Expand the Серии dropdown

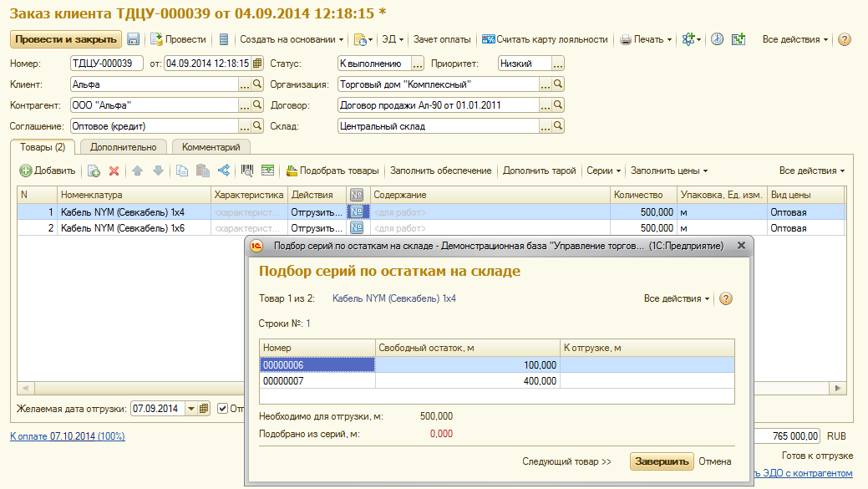pyautogui.click(x=603, y=171)
